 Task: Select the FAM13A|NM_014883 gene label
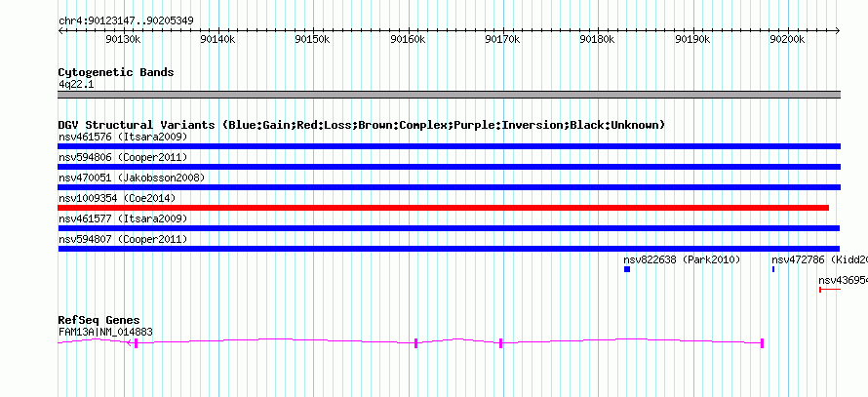105,333
